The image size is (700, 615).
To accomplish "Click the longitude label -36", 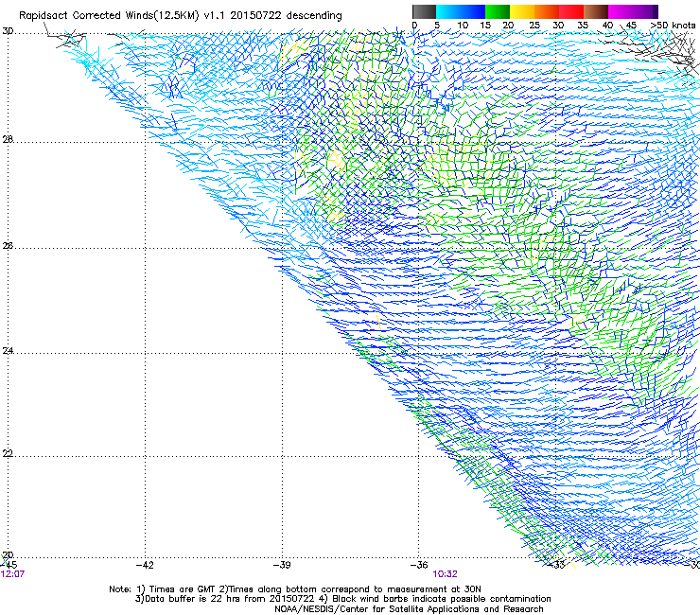I will [x=419, y=565].
